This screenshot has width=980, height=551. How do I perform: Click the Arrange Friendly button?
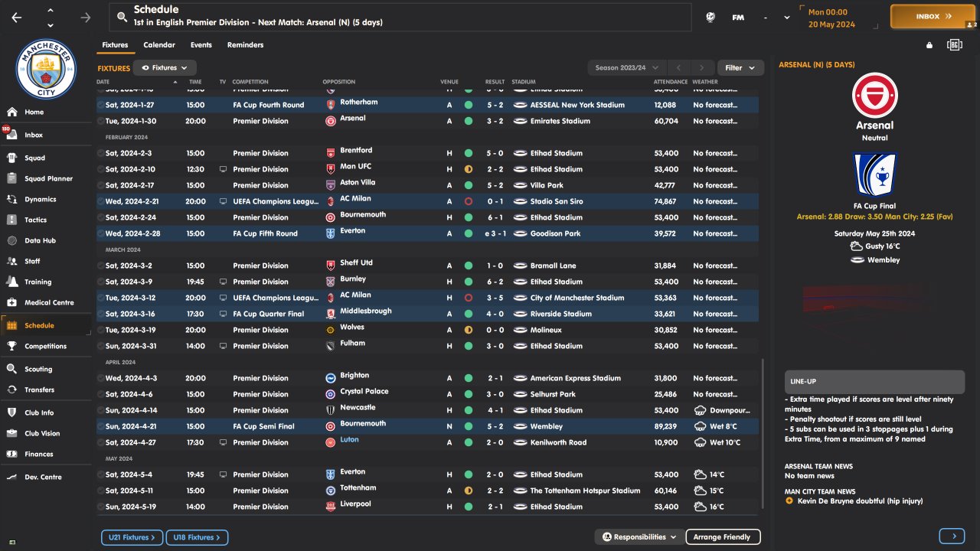coord(722,537)
